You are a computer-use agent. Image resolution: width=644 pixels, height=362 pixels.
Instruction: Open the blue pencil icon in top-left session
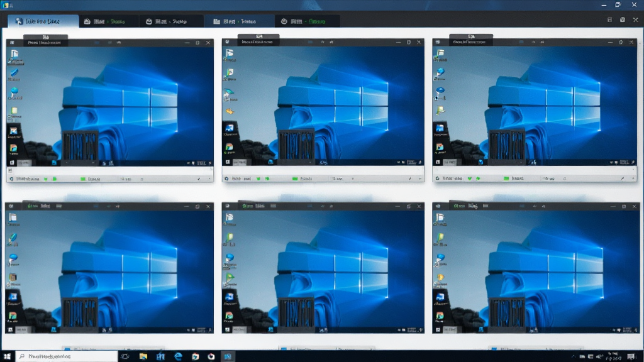tap(14, 74)
